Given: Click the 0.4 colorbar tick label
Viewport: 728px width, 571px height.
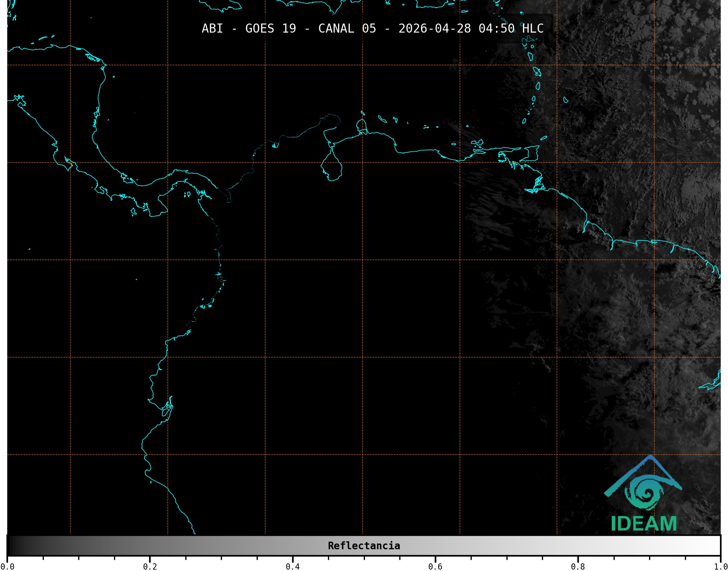Looking at the screenshot, I should click(x=293, y=566).
